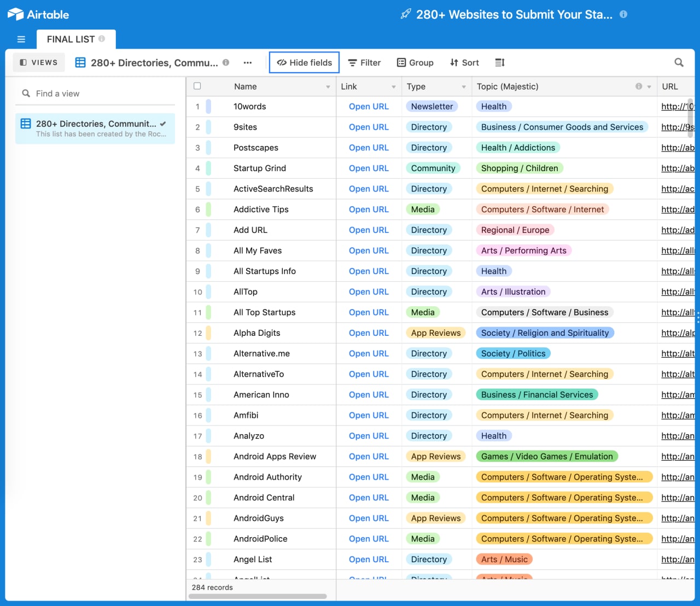
Task: Click the Society / Politics topic tag
Action: point(513,354)
